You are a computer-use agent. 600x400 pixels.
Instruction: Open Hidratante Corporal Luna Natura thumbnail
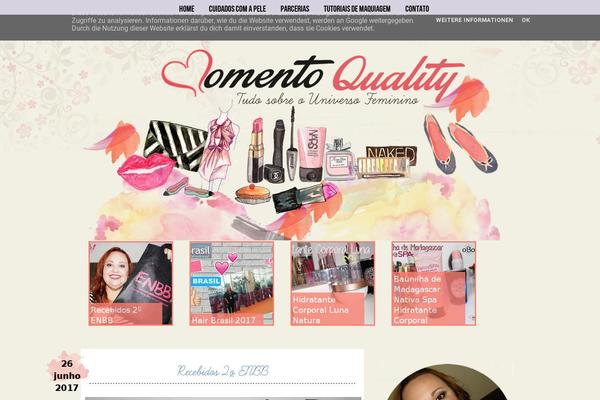(333, 283)
